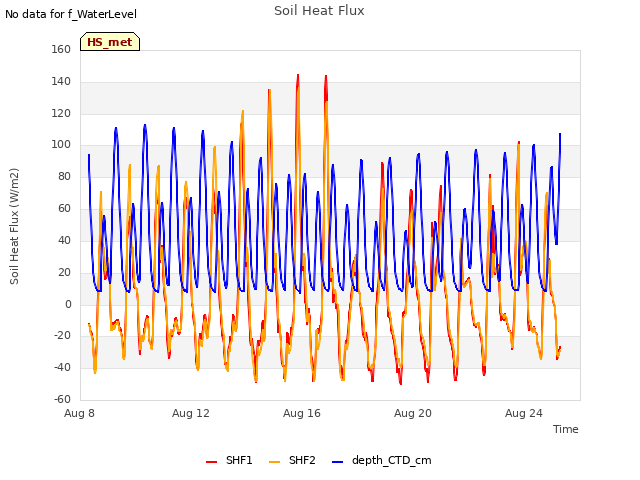Viewport: 640px width, 480px height.
Task: Click the 40 y-axis tick label
Action: click(64, 240)
